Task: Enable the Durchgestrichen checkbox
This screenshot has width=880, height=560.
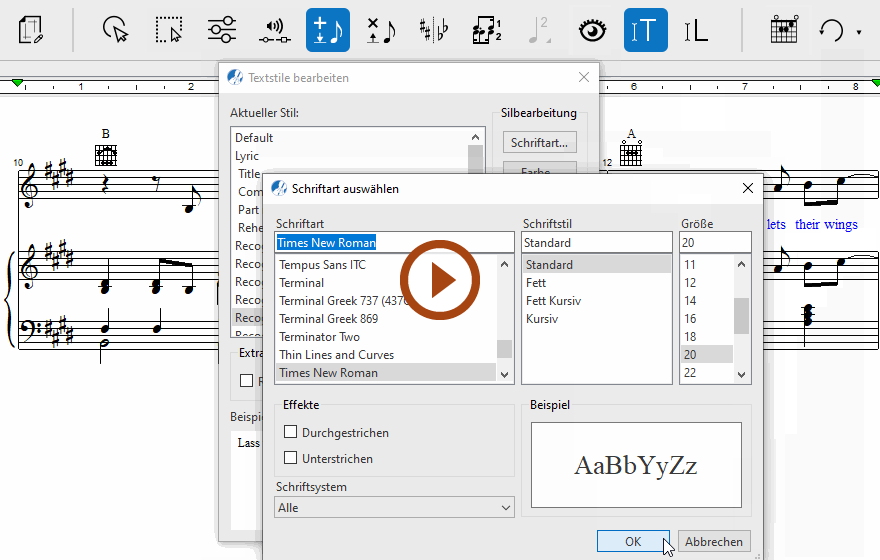Action: click(x=291, y=433)
